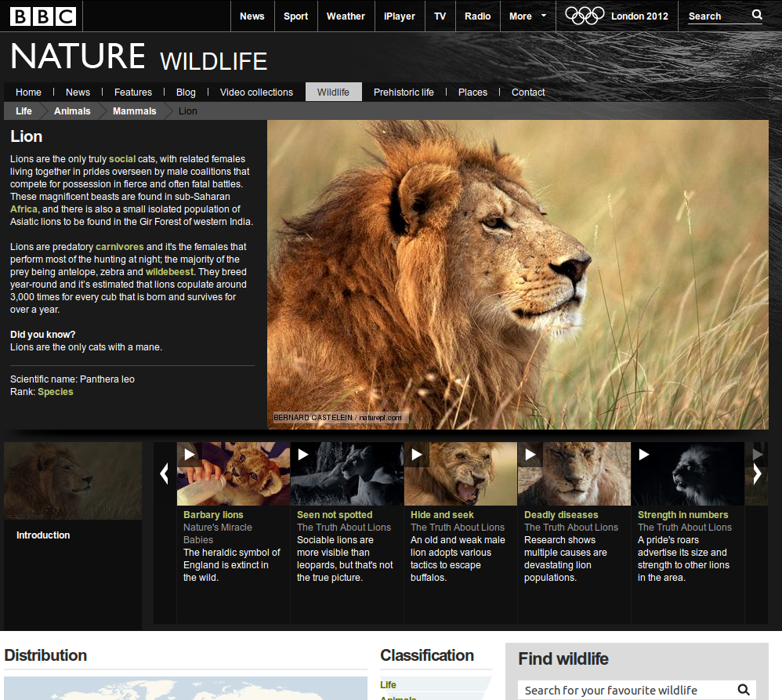Follow the wildebeest link in description
This screenshot has height=700, width=782.
pyautogui.click(x=169, y=272)
